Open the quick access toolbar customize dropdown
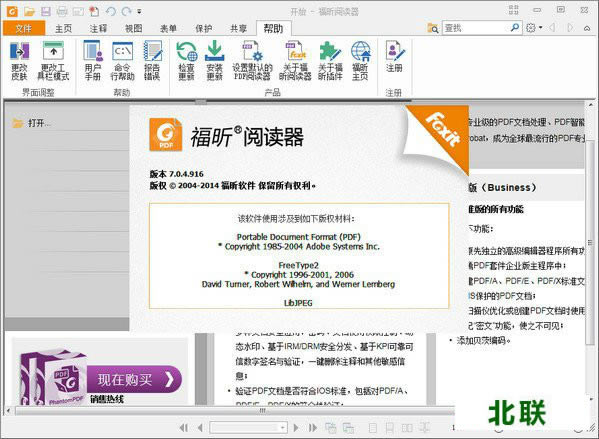 coord(139,11)
